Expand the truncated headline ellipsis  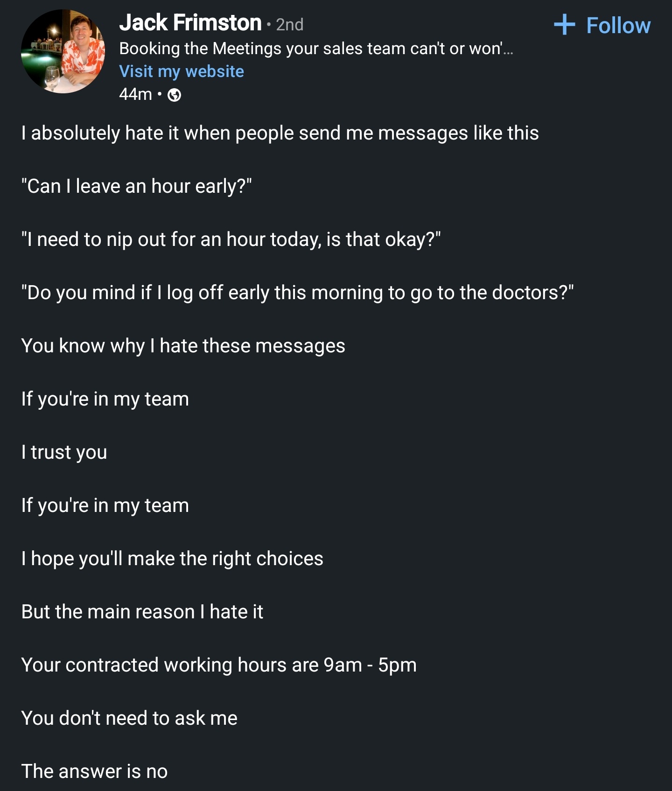tap(508, 49)
